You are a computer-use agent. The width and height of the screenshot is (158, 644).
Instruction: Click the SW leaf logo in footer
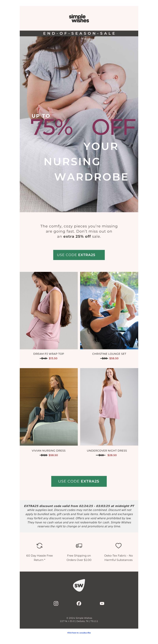79,585
